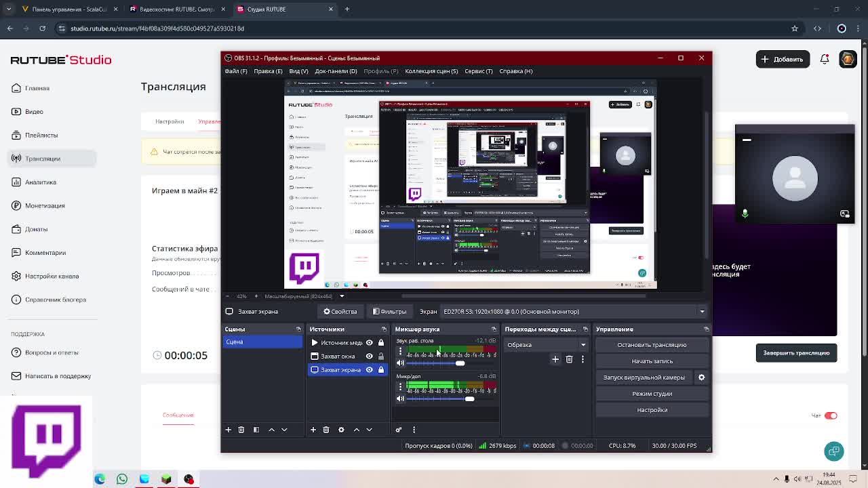Click Остановить трансляцию in OBS
Viewport: 868px width, 488px height.
pos(652,345)
